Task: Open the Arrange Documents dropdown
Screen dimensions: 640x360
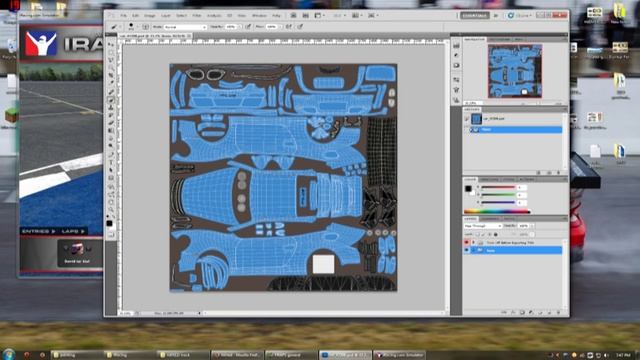Action: pos(356,15)
